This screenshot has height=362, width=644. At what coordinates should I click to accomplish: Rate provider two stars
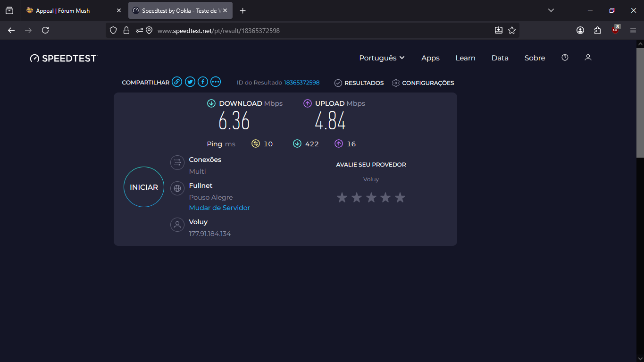click(x=357, y=197)
